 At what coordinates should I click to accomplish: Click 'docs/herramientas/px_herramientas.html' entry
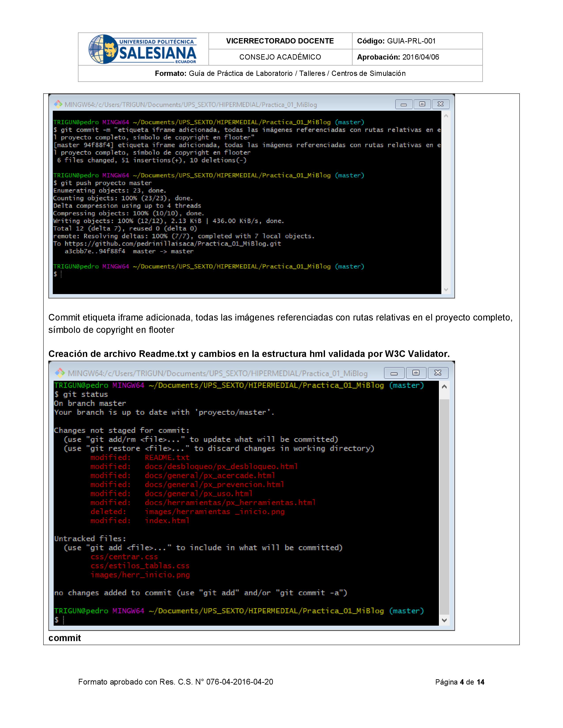(230, 502)
